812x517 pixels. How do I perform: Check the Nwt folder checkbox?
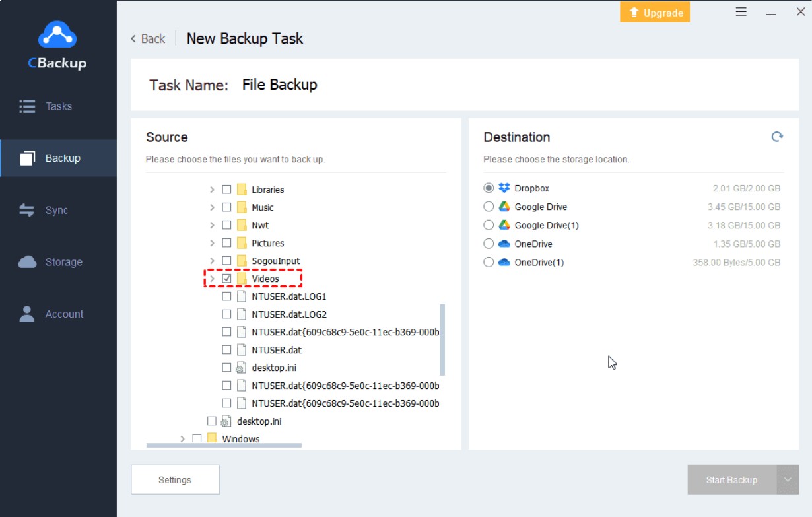(x=226, y=225)
